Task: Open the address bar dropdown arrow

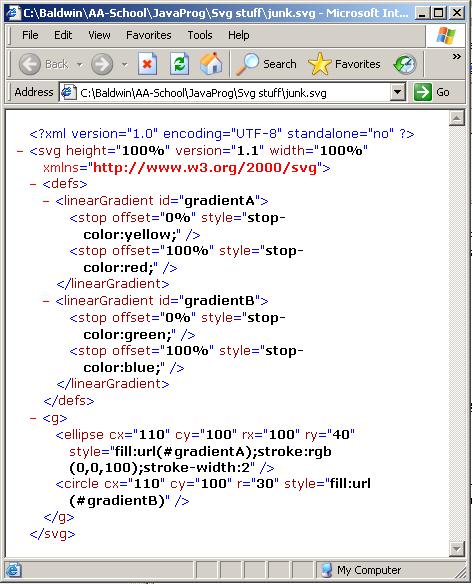Action: click(397, 92)
